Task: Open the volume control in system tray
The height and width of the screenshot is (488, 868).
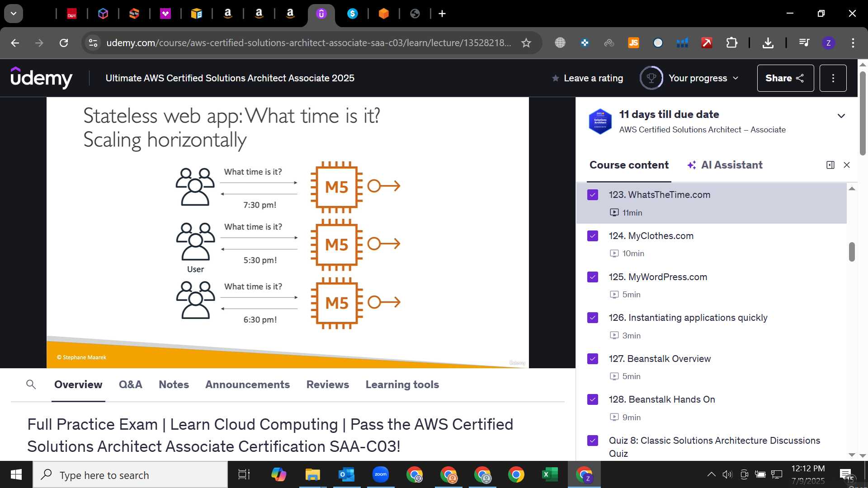Action: click(x=727, y=474)
